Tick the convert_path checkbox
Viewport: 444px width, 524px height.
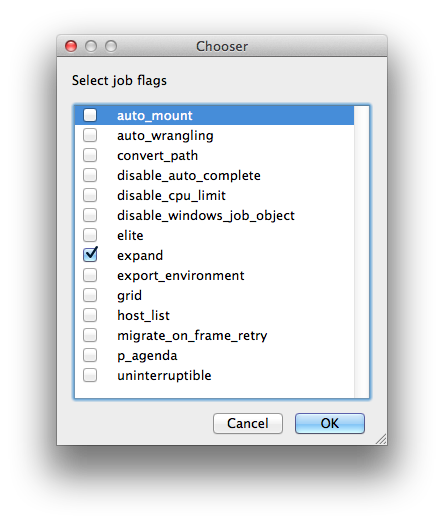(x=90, y=155)
